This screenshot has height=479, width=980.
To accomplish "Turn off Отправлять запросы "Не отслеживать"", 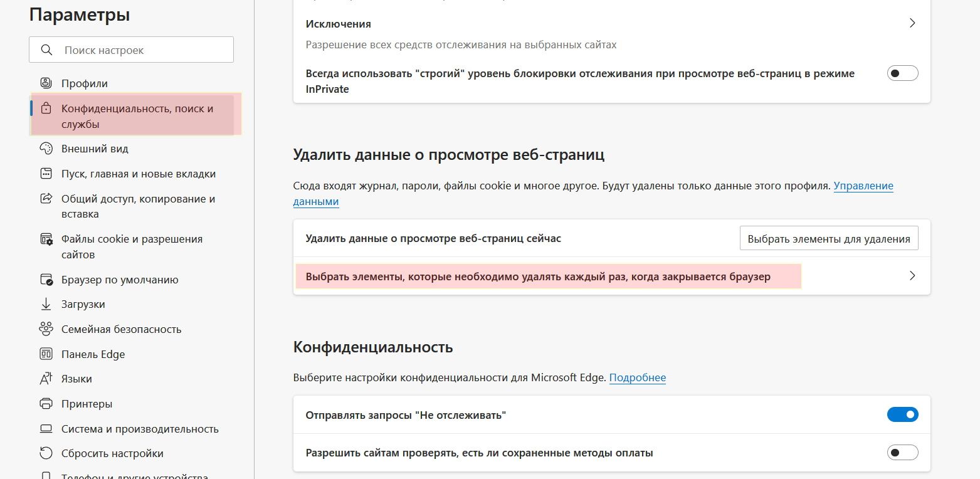I will tap(903, 414).
